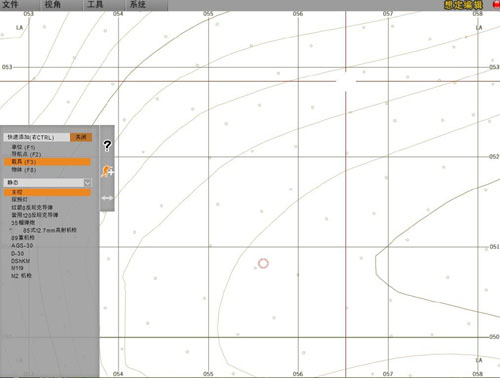
Task: Click the double-headed arrow panel resize icon
Action: pos(107,198)
